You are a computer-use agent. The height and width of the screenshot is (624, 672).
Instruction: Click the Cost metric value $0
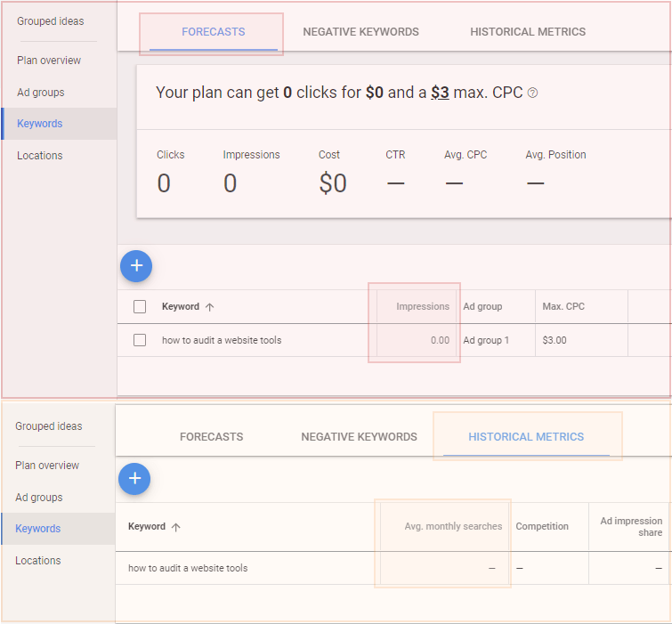coord(333,183)
